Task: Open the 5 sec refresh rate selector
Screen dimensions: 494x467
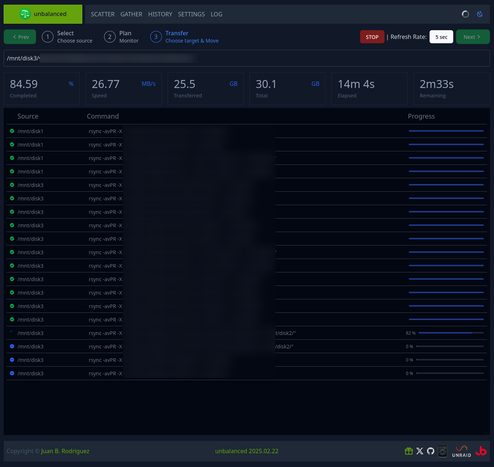Action: pos(441,37)
